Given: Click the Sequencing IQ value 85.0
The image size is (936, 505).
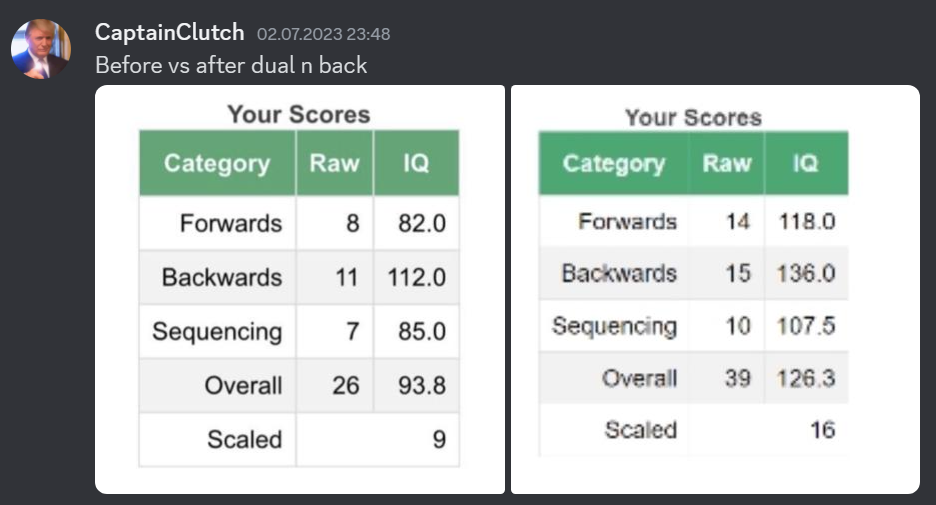Looking at the screenshot, I should 422,331.
